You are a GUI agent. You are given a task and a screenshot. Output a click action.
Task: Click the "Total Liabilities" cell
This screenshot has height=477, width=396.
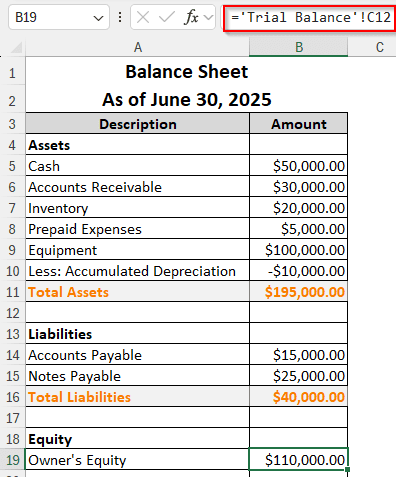click(138, 397)
